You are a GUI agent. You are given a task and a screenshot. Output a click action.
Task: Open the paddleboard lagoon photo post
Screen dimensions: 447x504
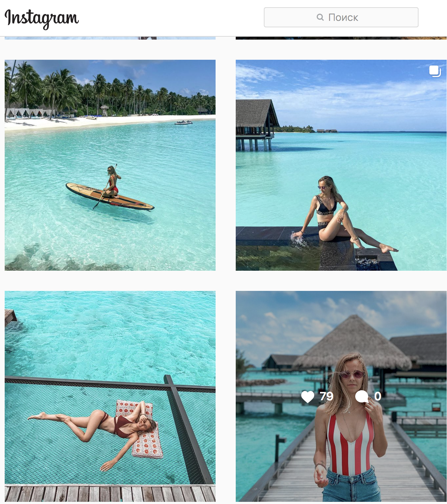110,165
